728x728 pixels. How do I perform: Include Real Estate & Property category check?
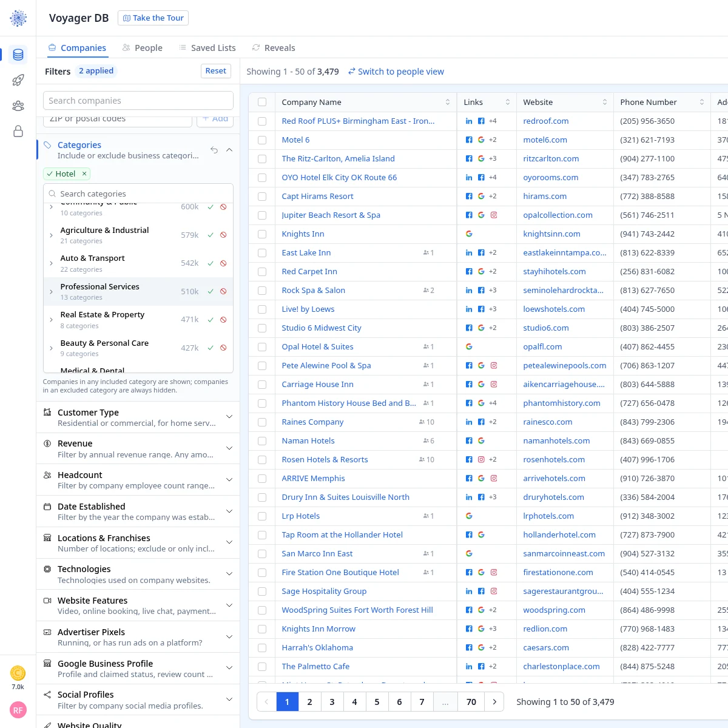tap(211, 320)
